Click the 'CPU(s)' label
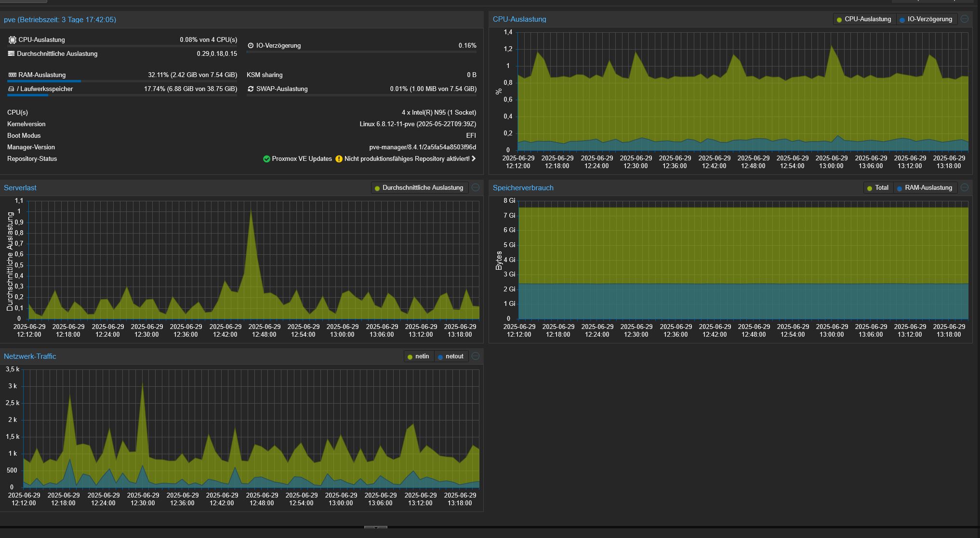The width and height of the screenshot is (980, 538). pyautogui.click(x=17, y=113)
